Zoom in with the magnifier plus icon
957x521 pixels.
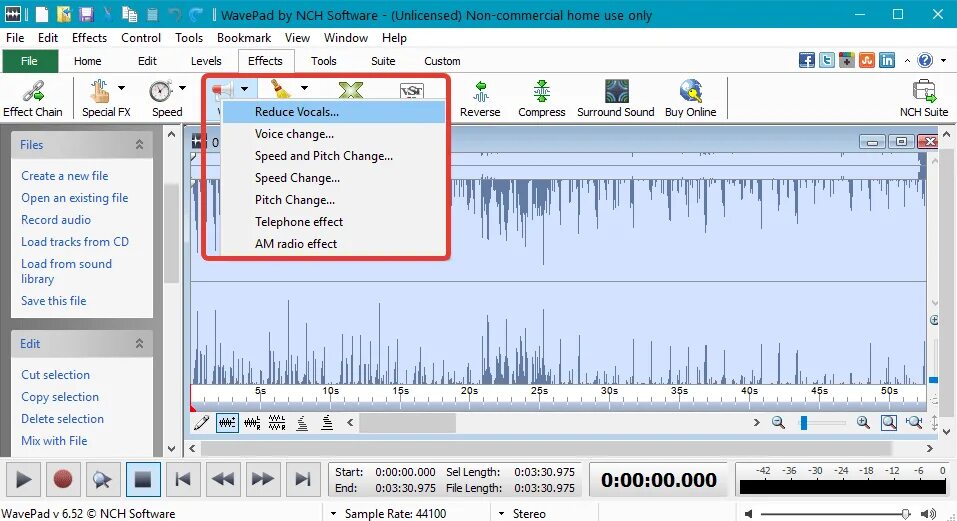863,422
